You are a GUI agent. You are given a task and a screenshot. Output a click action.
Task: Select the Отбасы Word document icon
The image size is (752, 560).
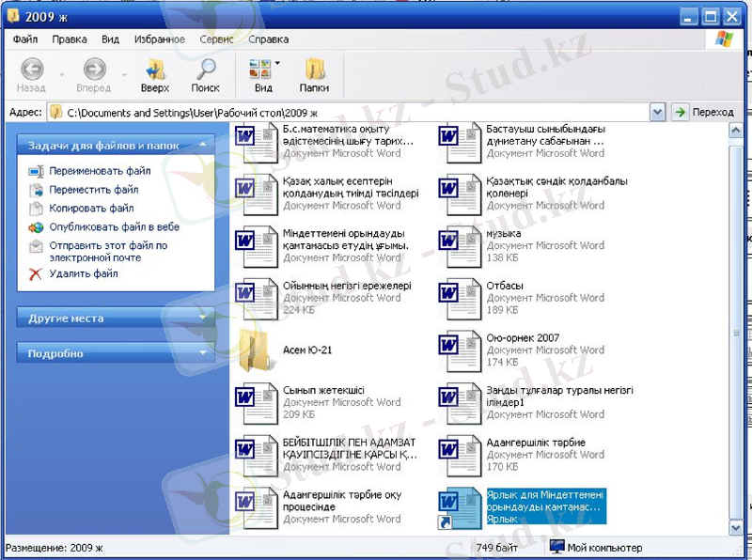point(460,298)
